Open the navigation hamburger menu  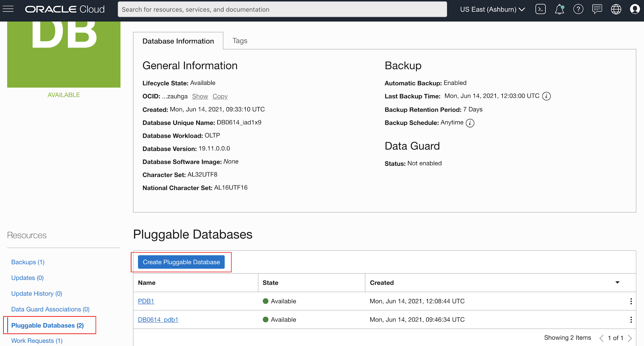[8, 9]
